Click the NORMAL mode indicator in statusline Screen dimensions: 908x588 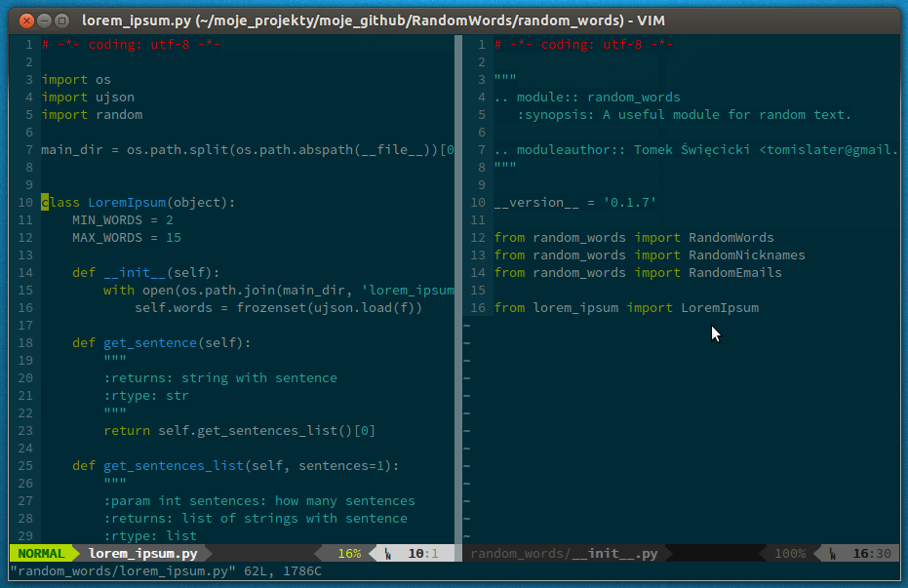[x=41, y=553]
